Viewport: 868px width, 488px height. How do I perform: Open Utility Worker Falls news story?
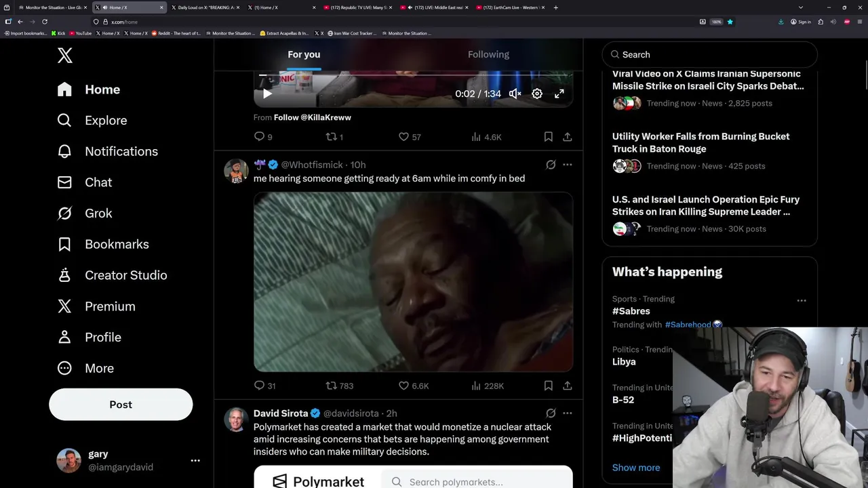coord(709,151)
